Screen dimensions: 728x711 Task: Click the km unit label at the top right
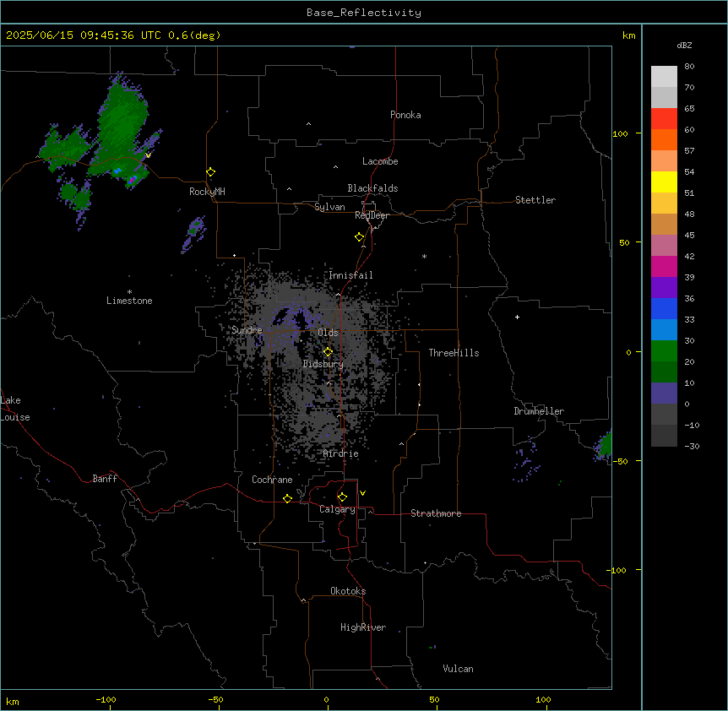[x=629, y=35]
